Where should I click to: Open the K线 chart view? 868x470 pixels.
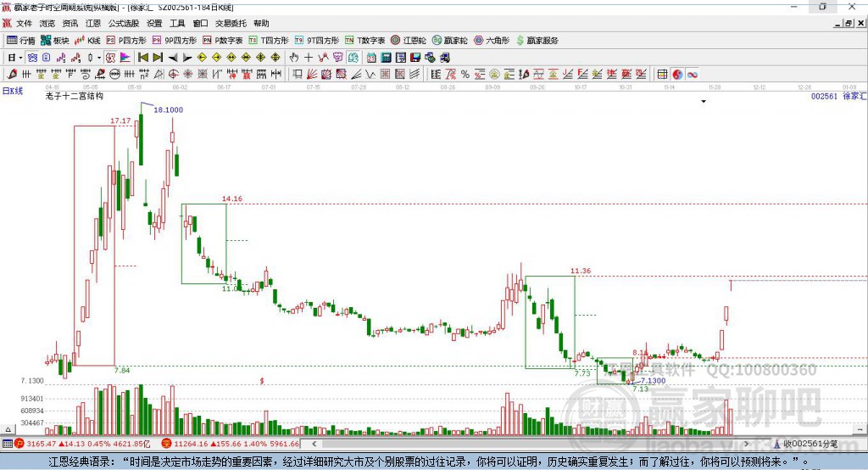(x=87, y=40)
